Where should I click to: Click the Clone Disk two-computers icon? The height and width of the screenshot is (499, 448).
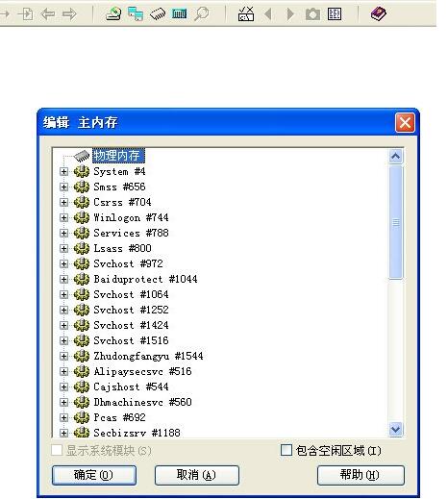pos(136,14)
